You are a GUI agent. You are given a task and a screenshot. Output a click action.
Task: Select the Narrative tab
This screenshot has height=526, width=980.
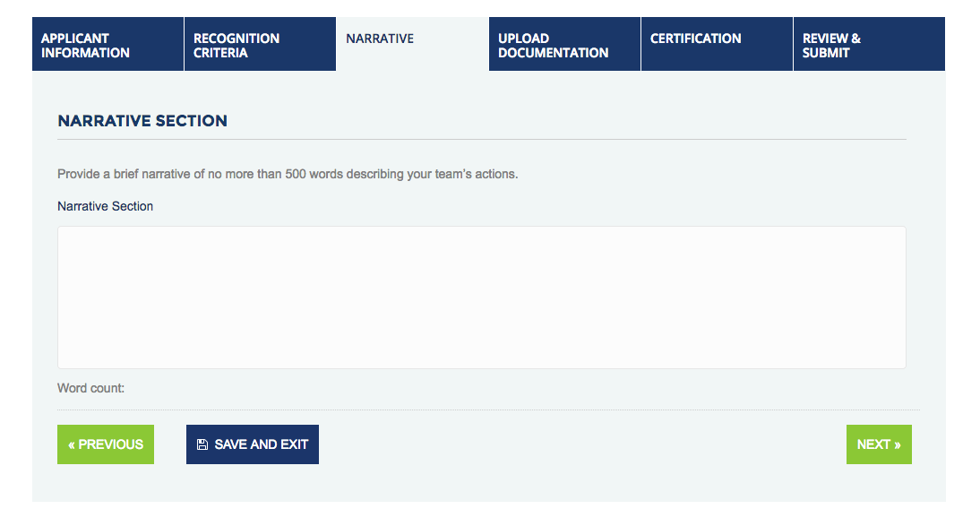tap(412, 44)
